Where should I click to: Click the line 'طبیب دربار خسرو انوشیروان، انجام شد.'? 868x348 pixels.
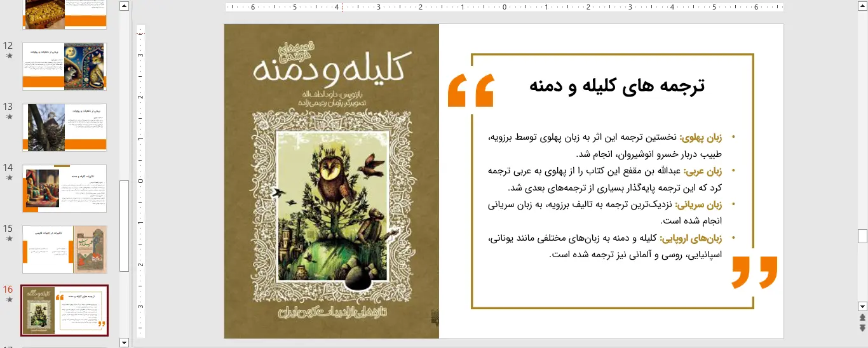coord(649,154)
